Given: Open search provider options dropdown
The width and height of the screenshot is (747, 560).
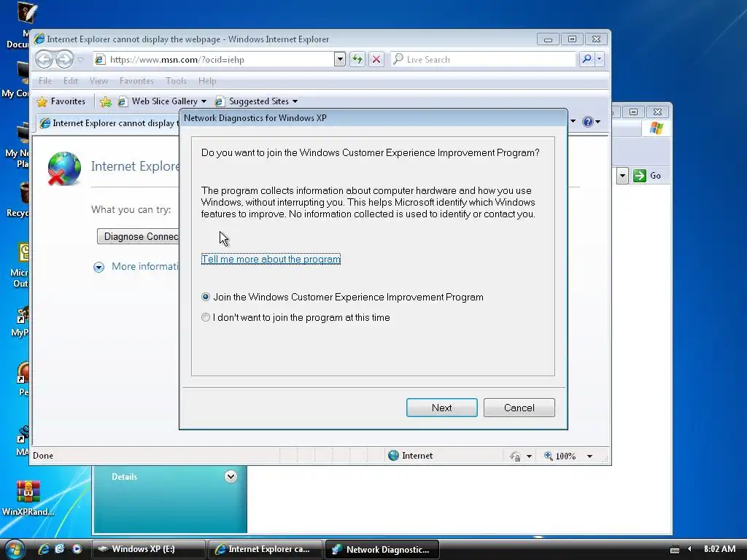Looking at the screenshot, I should coord(600,59).
